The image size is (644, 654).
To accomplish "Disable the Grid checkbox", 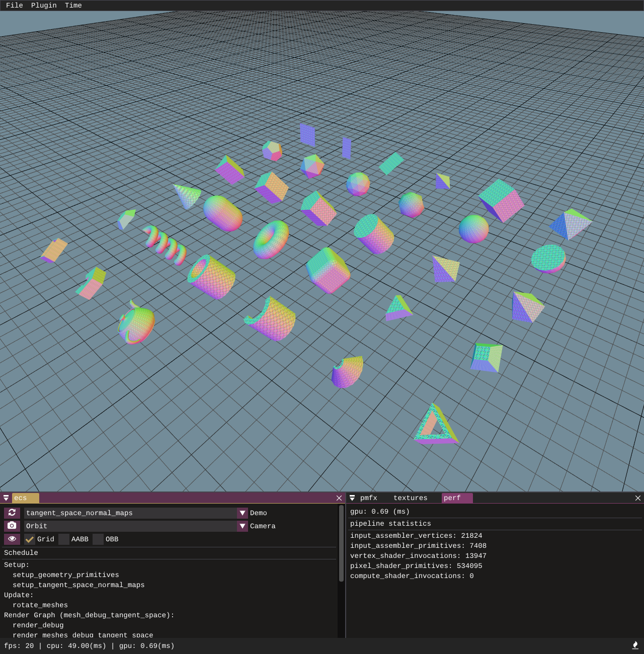I will (30, 539).
